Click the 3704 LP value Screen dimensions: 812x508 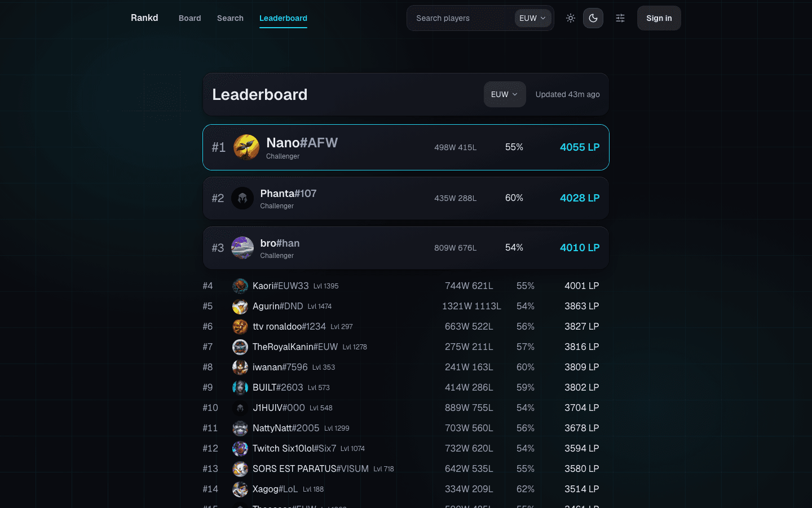[x=582, y=408]
